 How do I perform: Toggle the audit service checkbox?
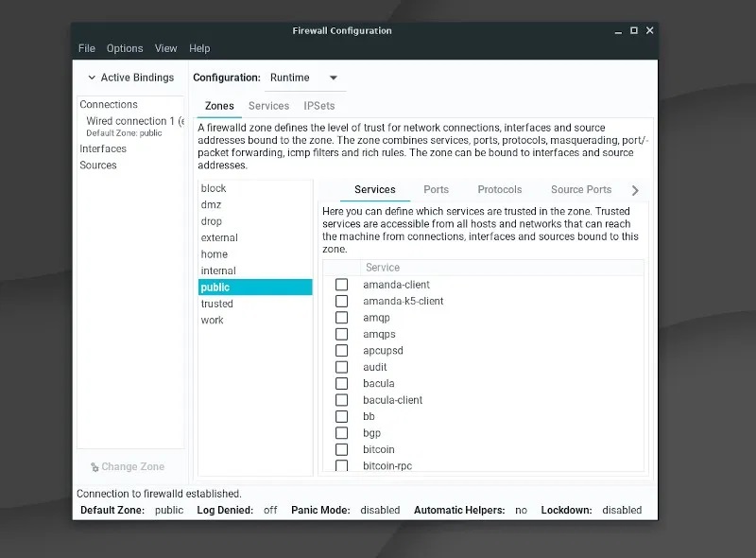pyautogui.click(x=341, y=366)
